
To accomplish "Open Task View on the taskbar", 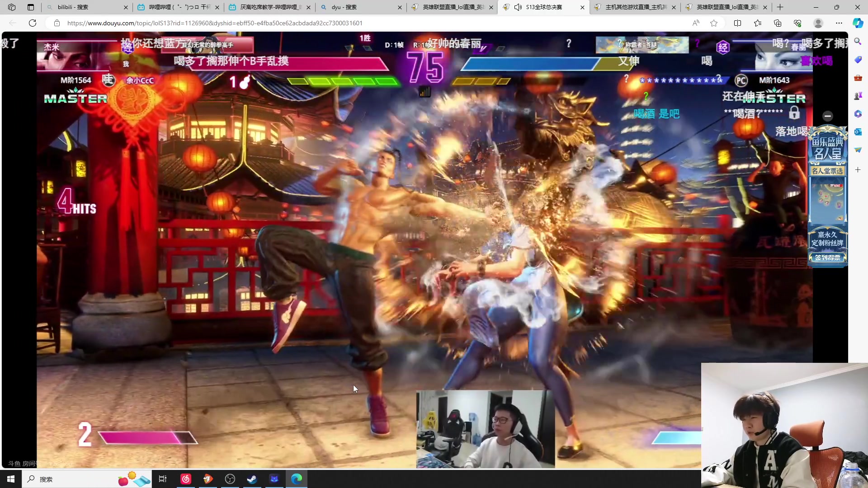I will (x=163, y=479).
